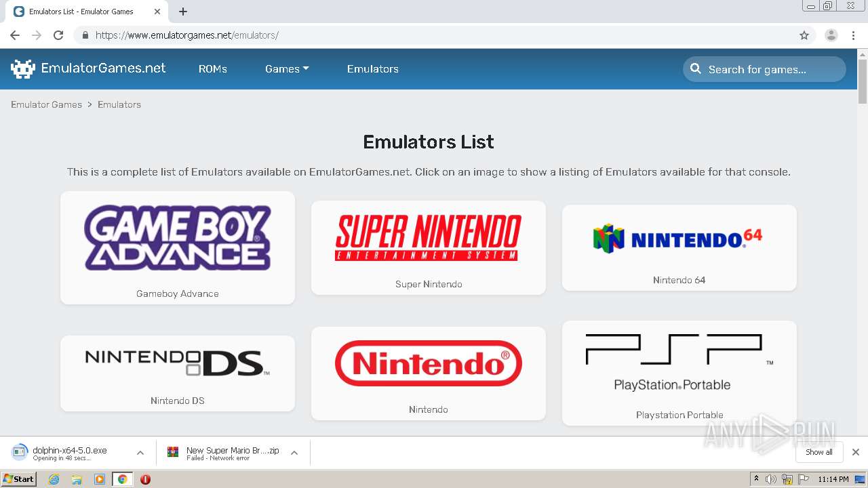The height and width of the screenshot is (488, 868).
Task: Open the Chrome three-dot menu
Action: coord(854,35)
